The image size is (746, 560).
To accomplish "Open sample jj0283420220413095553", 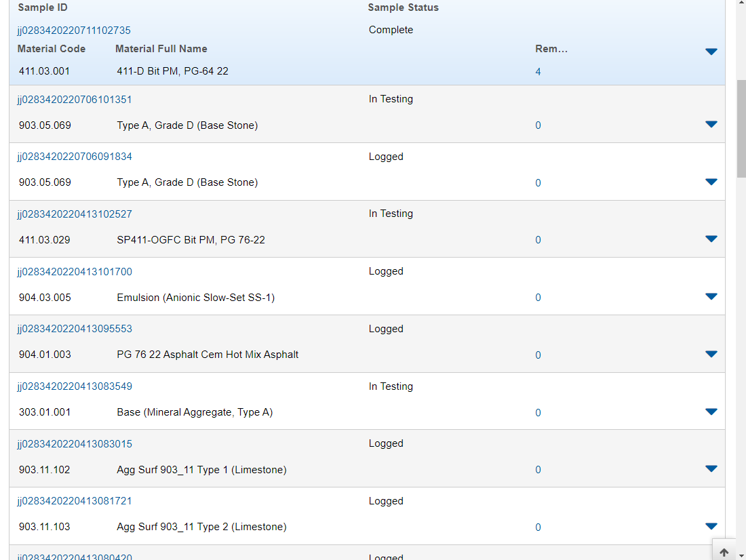I will click(x=74, y=329).
